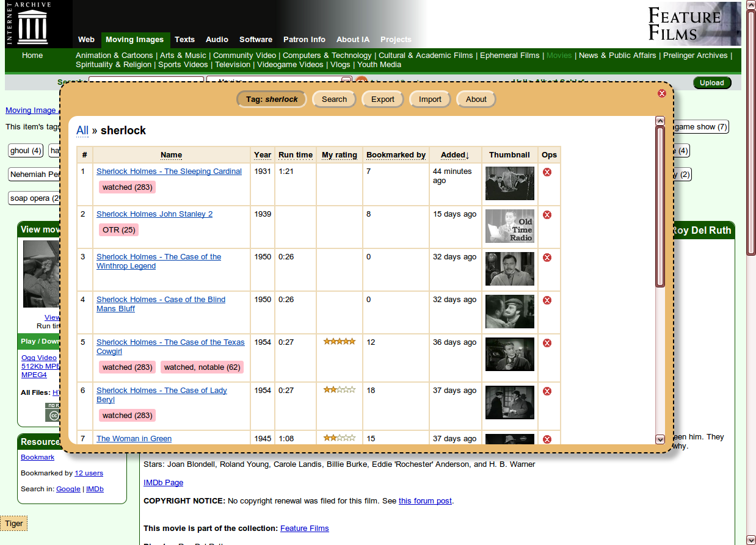
Task: Go to Home in the green navigation bar
Action: point(32,56)
